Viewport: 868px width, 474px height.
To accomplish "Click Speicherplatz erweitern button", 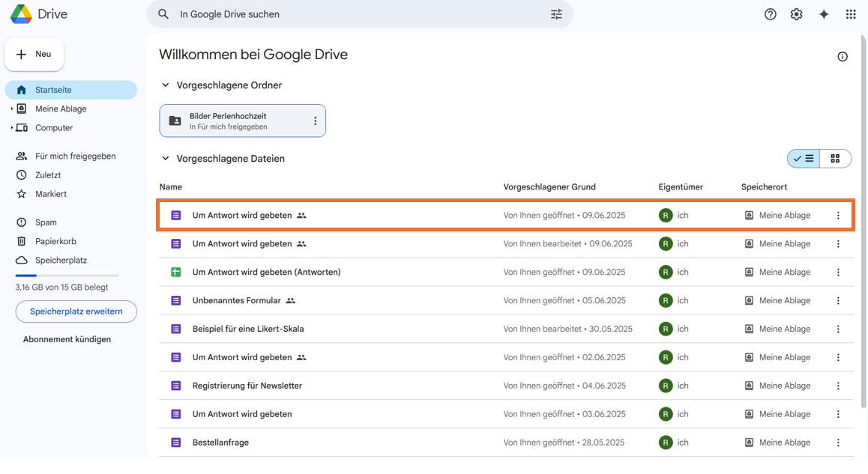I will (x=76, y=312).
